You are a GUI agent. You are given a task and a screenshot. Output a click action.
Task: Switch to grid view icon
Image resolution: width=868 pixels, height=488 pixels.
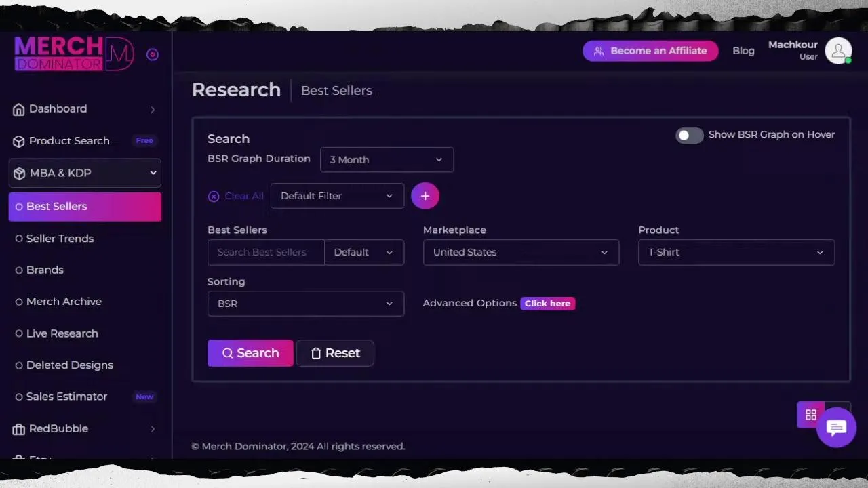tap(811, 415)
